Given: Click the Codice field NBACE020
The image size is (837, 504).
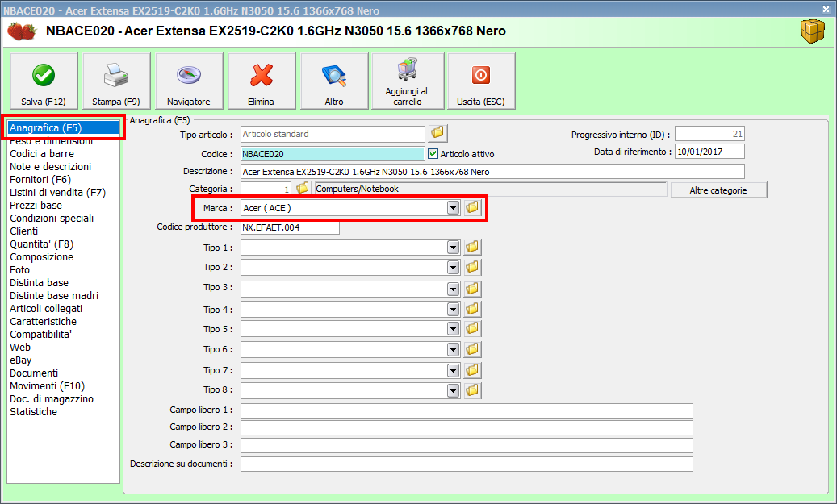Looking at the screenshot, I should (x=333, y=154).
